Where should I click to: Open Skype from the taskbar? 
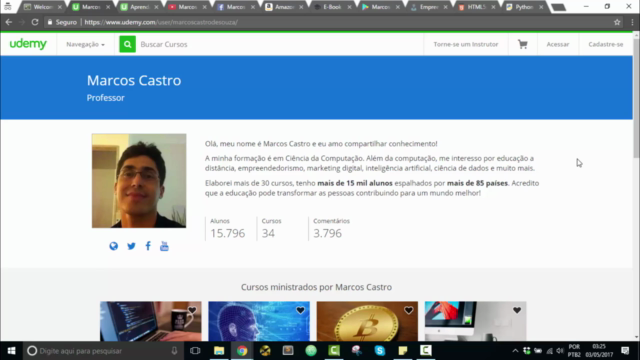(380, 351)
